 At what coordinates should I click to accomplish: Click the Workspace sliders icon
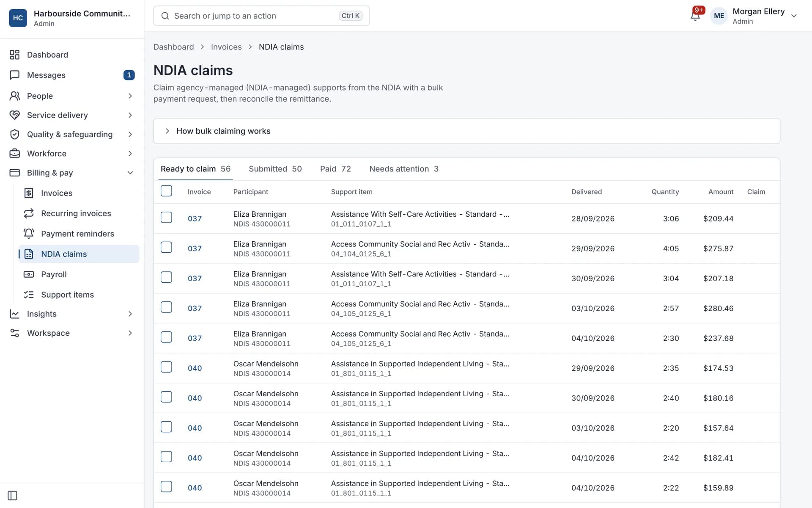click(15, 333)
